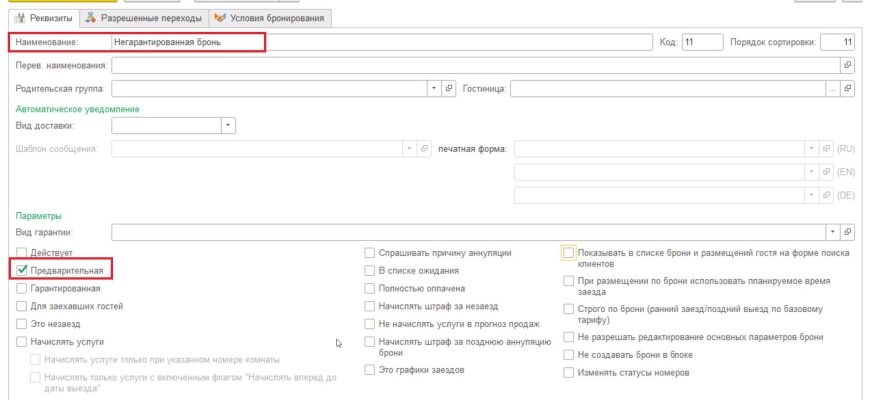Click the open icon beside Вид гарантии
870x400 pixels.
848,232
